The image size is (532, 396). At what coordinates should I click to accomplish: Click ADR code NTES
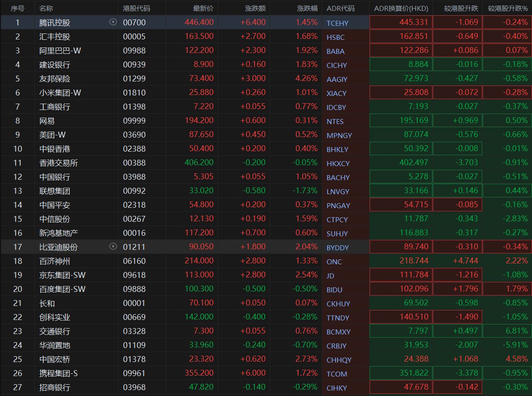pyautogui.click(x=335, y=121)
